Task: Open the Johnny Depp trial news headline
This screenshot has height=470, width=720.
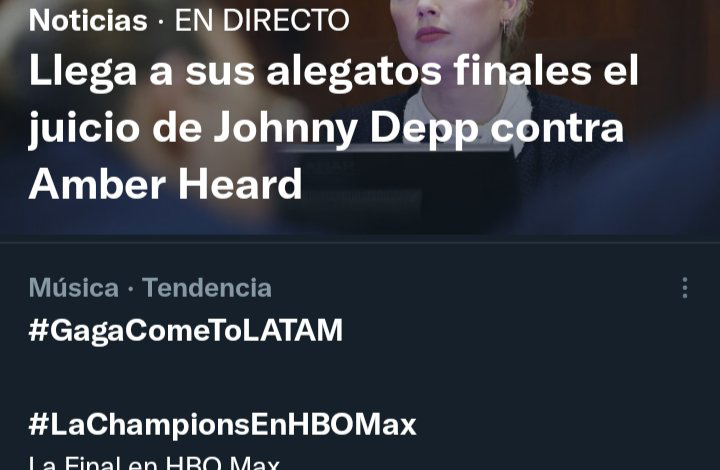Action: click(333, 127)
